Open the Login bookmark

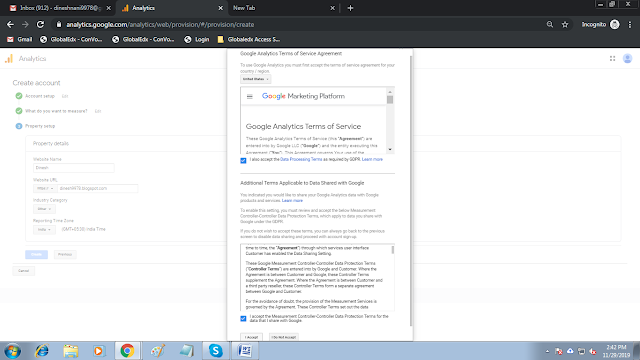[x=197, y=39]
